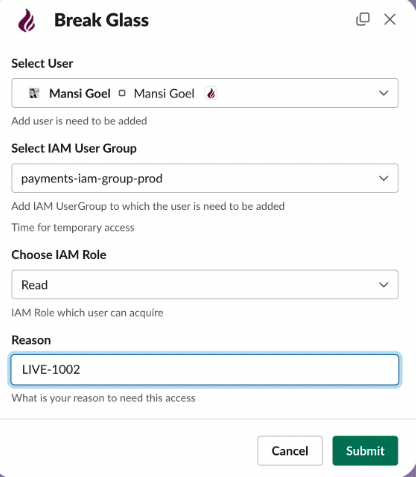
Task: Open dialog in new window icon
Action: [x=363, y=19]
